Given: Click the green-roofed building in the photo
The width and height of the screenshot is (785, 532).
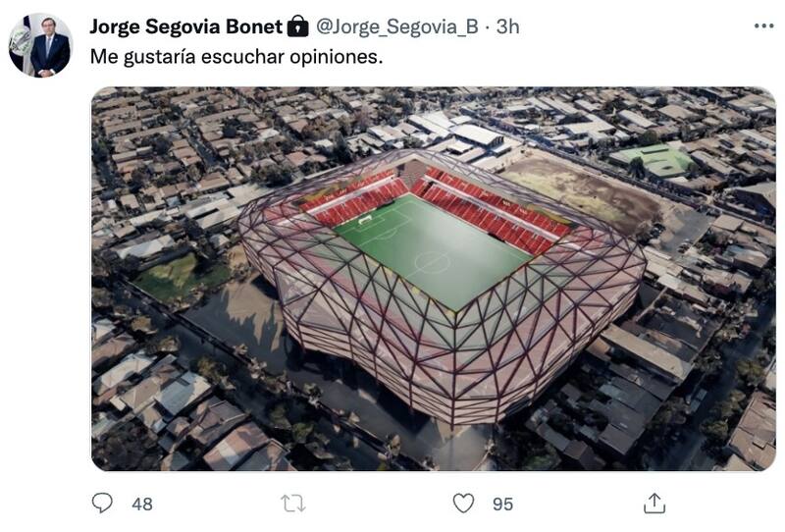Looking at the screenshot, I should (655, 159).
